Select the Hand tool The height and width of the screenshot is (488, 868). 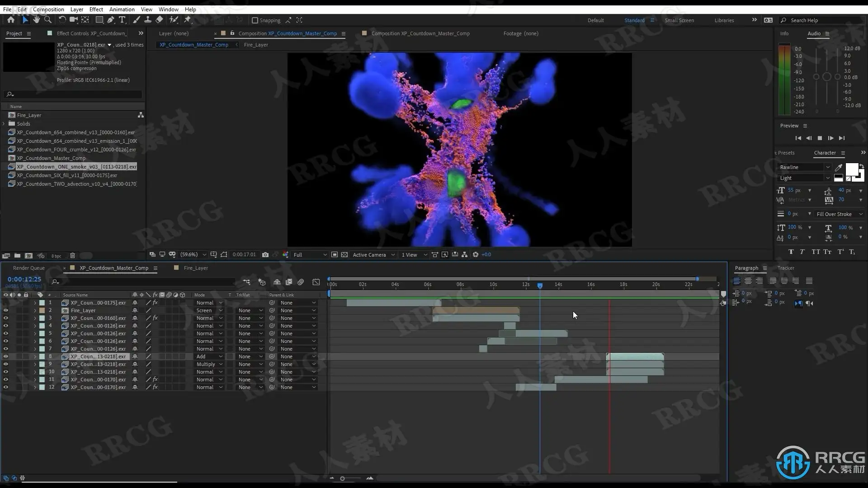click(x=36, y=20)
